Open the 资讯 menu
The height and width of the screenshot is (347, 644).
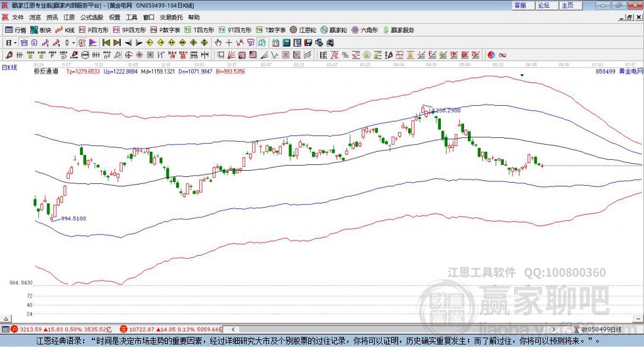tap(52, 17)
